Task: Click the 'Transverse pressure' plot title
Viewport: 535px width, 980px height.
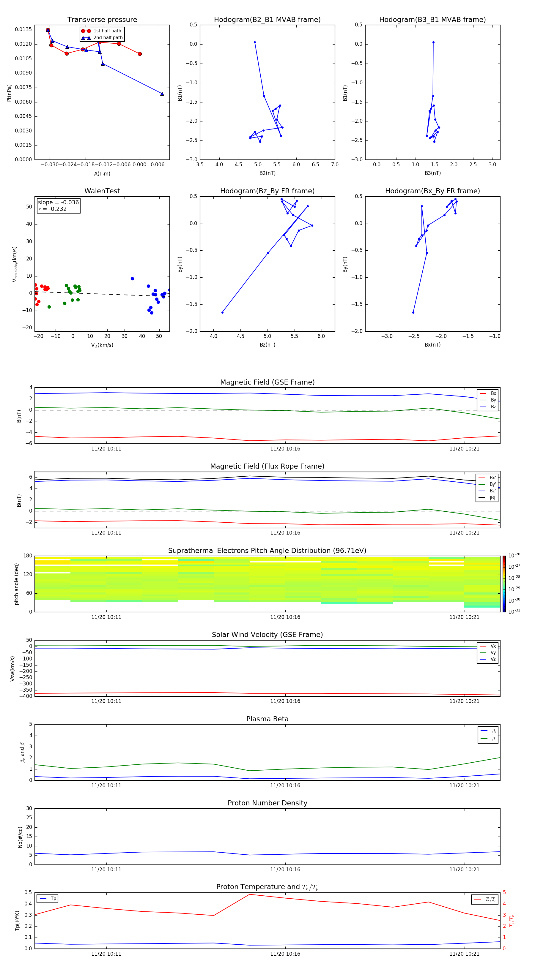Action: point(102,20)
